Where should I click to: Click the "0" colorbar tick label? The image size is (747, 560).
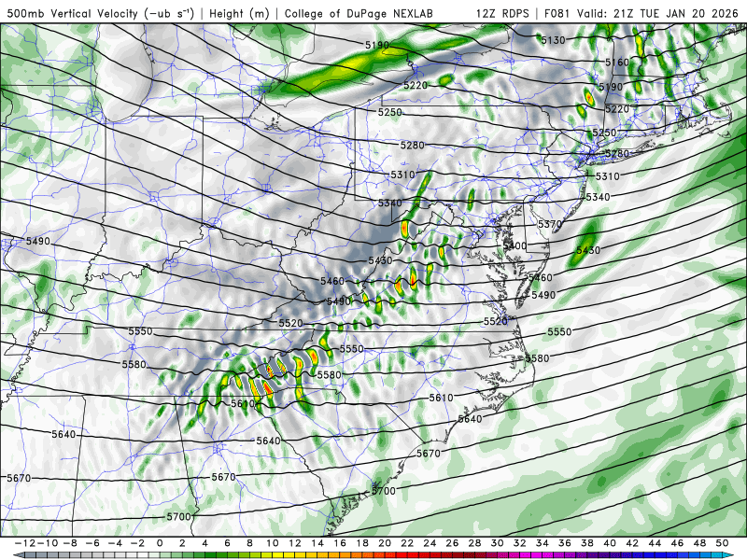tap(160, 543)
